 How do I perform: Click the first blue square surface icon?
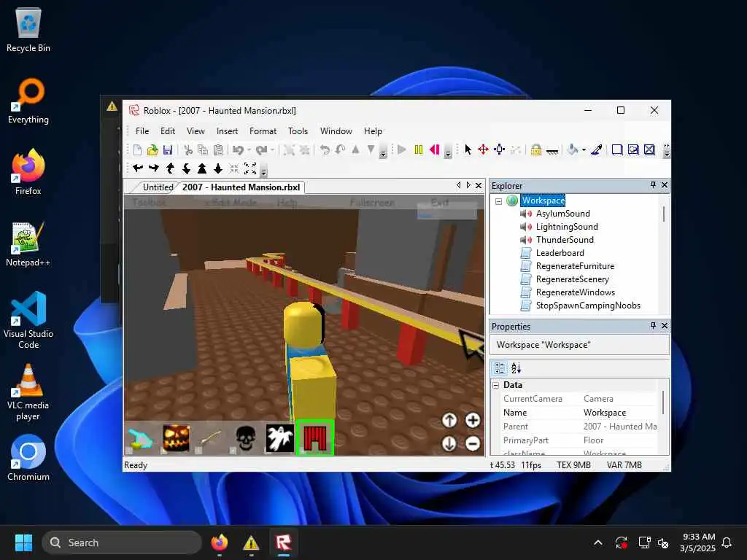click(x=617, y=150)
